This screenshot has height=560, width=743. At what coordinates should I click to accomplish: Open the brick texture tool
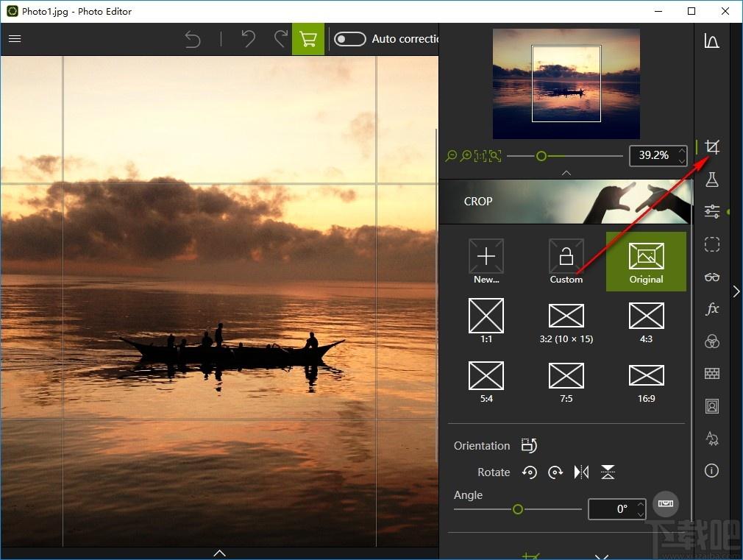click(711, 374)
